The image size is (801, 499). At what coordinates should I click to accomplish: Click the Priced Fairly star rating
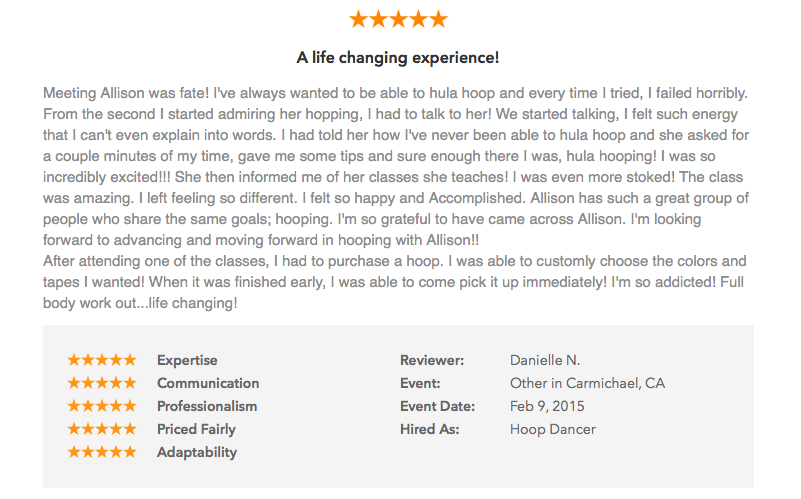point(101,429)
